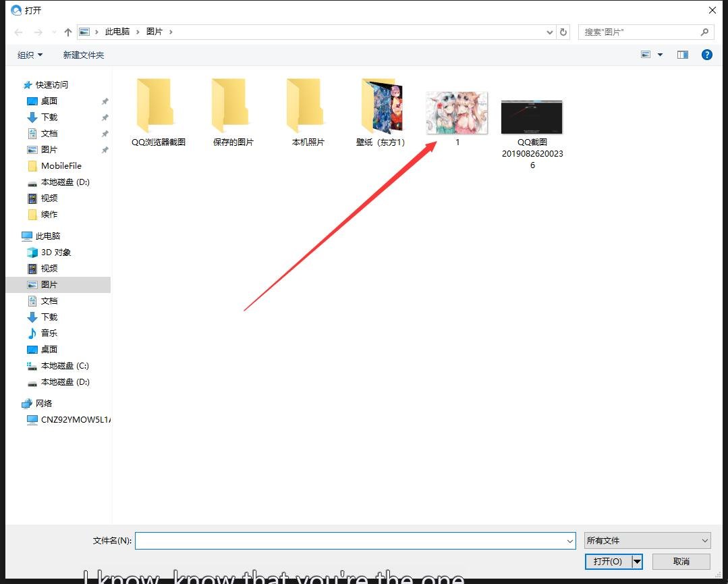
Task: Open the help question mark icon
Action: pos(707,55)
